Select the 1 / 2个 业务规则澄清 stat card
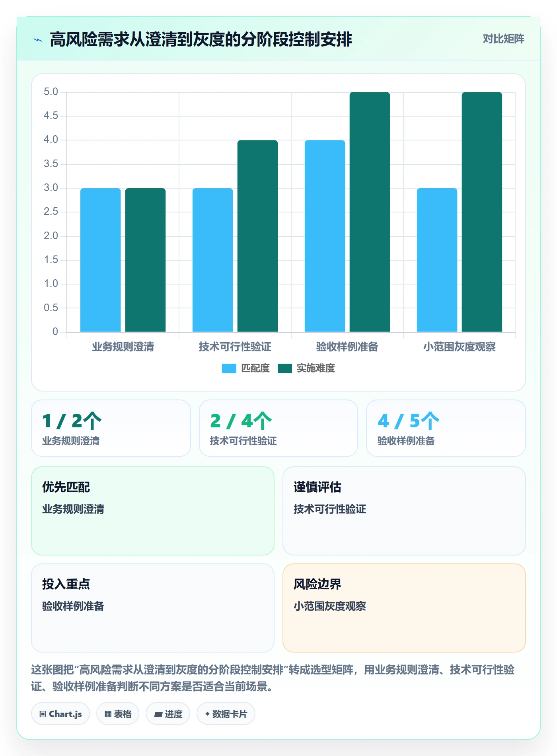Viewport: 557px width, 756px height. 111,428
